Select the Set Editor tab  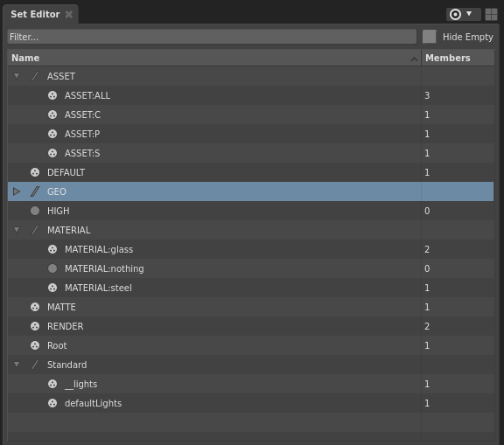[x=35, y=15]
